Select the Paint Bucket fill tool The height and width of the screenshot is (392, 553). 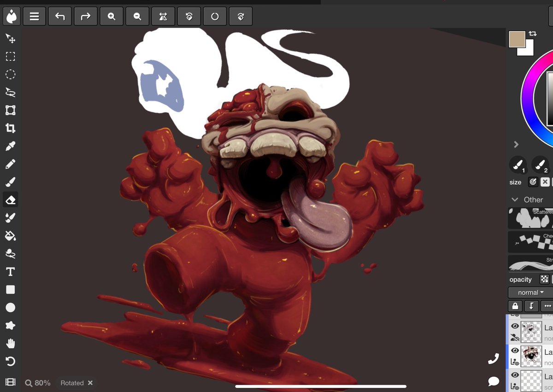10,236
